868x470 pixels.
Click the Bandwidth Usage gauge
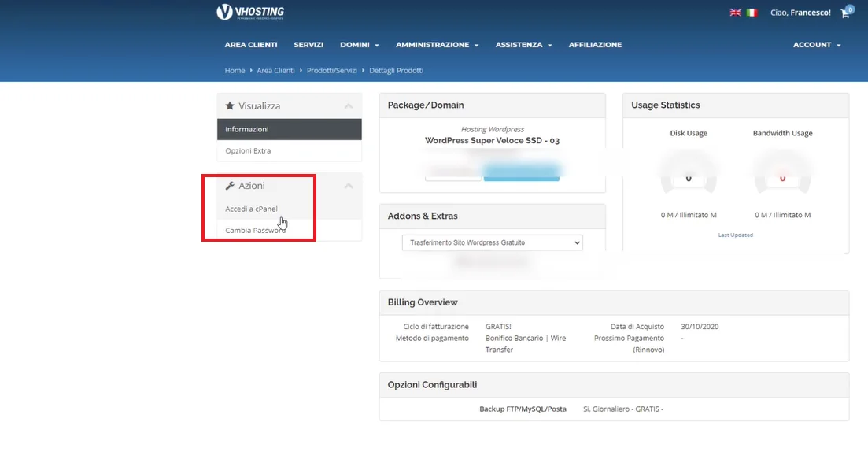click(782, 173)
